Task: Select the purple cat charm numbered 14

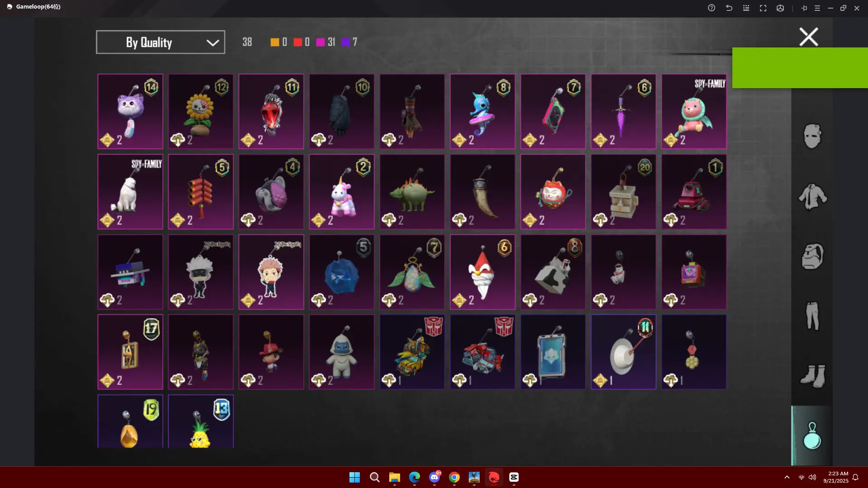Action: tap(130, 111)
